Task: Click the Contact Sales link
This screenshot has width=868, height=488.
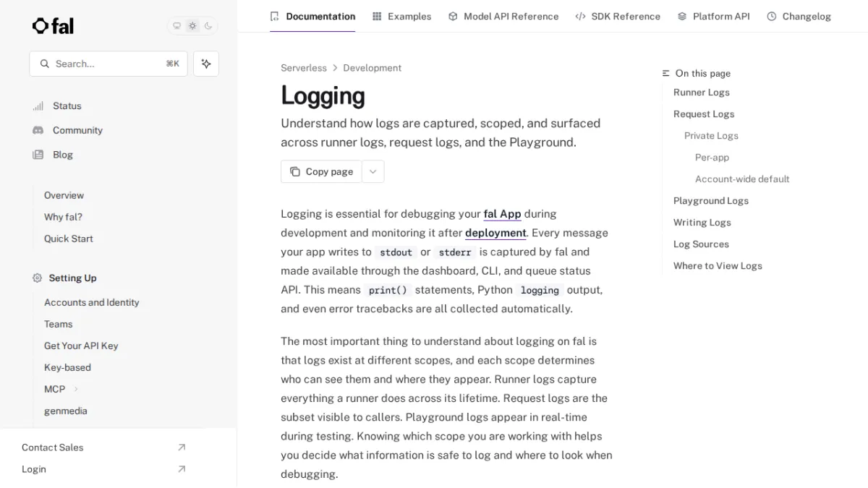Action: pyautogui.click(x=52, y=448)
